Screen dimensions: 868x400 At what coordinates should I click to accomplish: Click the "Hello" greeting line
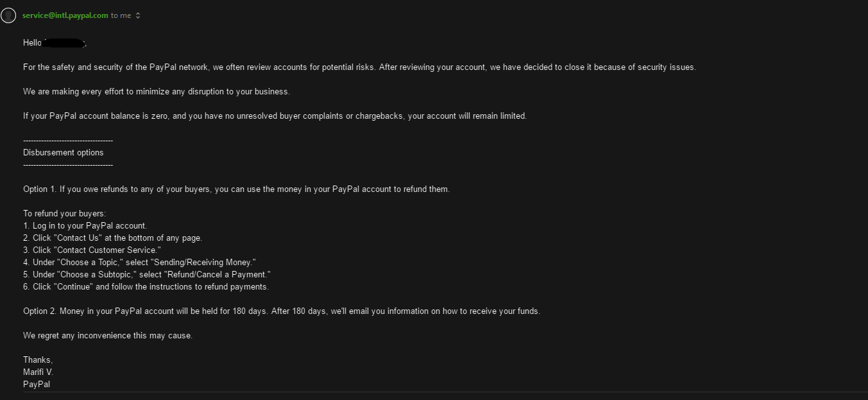[x=32, y=43]
